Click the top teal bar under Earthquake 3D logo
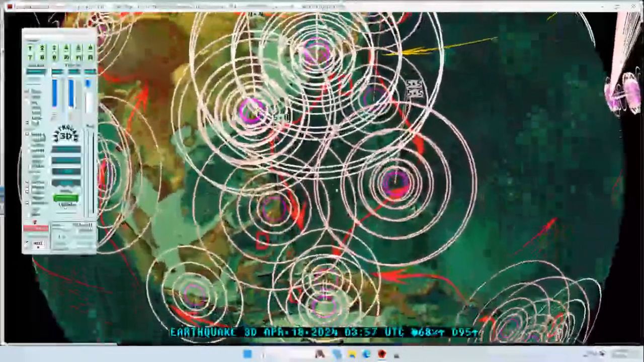This screenshot has width=644, height=362. tap(66, 149)
